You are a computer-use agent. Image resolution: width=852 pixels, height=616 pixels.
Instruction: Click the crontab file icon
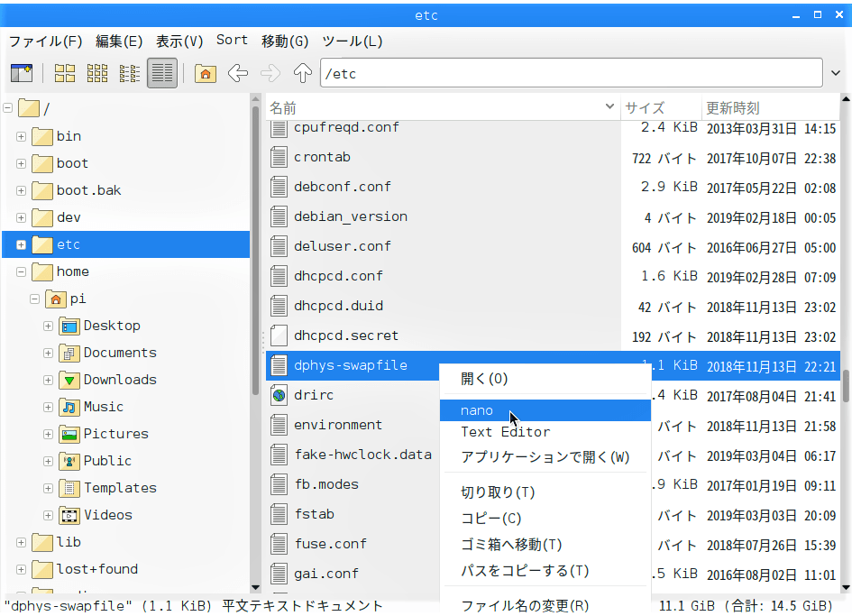[x=279, y=157]
